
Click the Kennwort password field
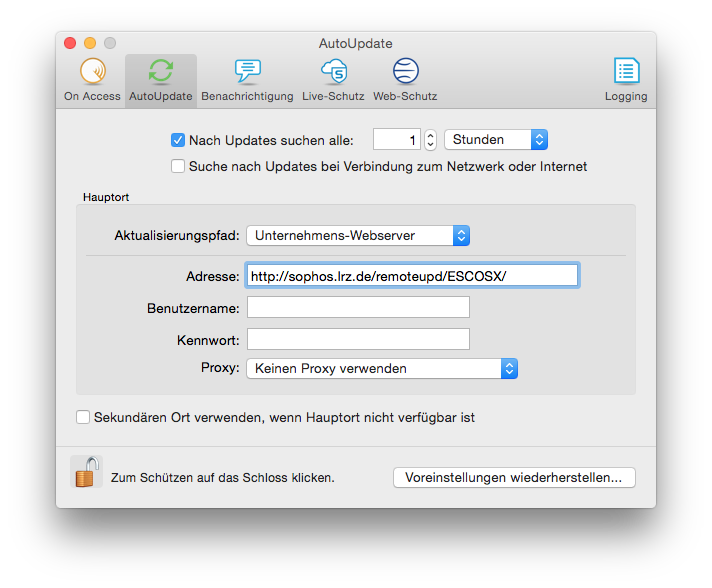tap(358, 340)
